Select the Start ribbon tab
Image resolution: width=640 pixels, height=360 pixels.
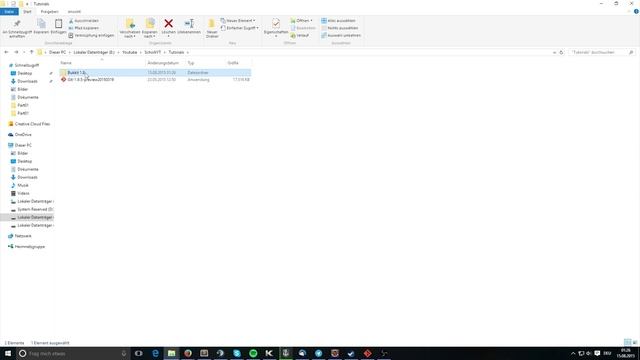coord(27,12)
